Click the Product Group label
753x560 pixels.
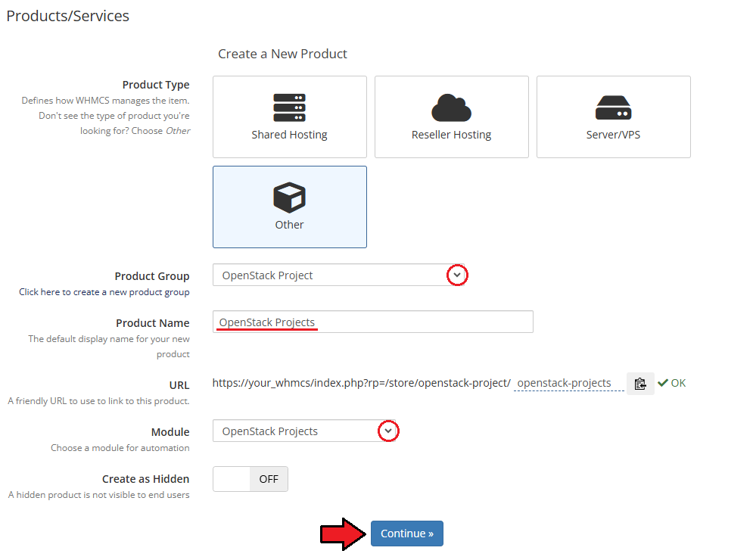152,276
